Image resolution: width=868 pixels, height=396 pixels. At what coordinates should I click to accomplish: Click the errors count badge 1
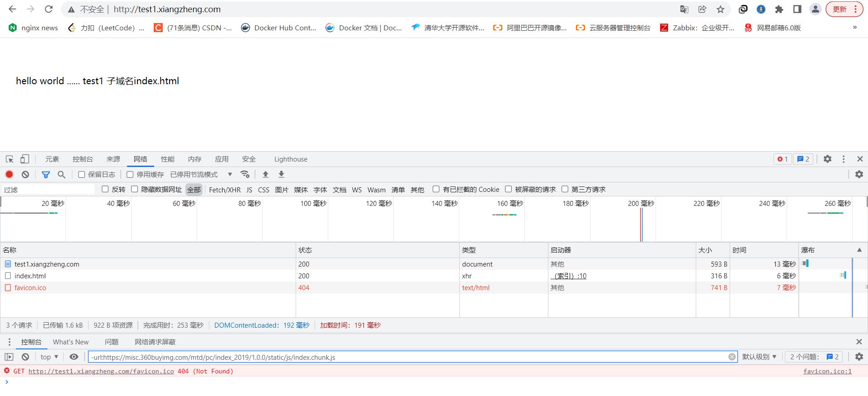click(x=783, y=159)
